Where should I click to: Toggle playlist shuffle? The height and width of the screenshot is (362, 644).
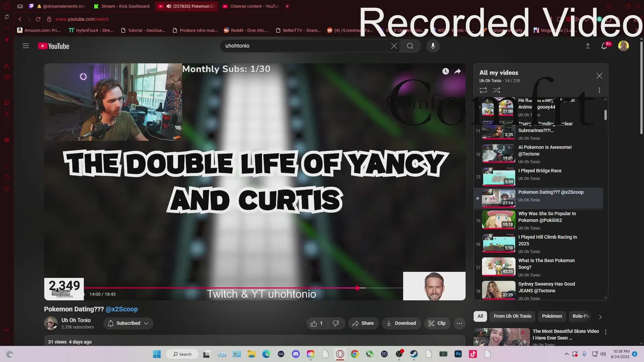click(x=497, y=90)
